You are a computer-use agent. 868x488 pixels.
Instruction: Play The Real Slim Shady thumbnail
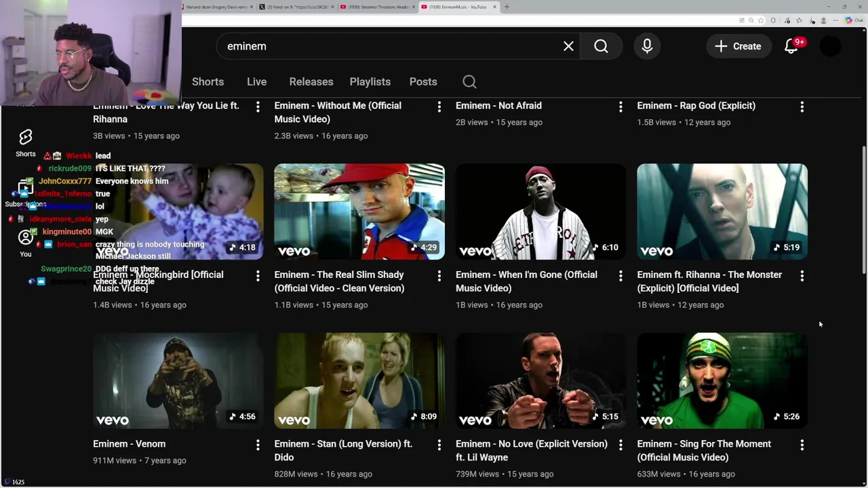click(x=359, y=211)
